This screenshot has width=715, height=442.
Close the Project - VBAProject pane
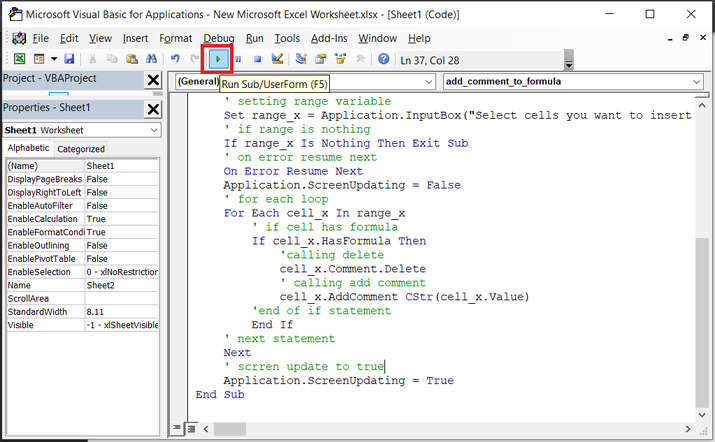(x=153, y=80)
